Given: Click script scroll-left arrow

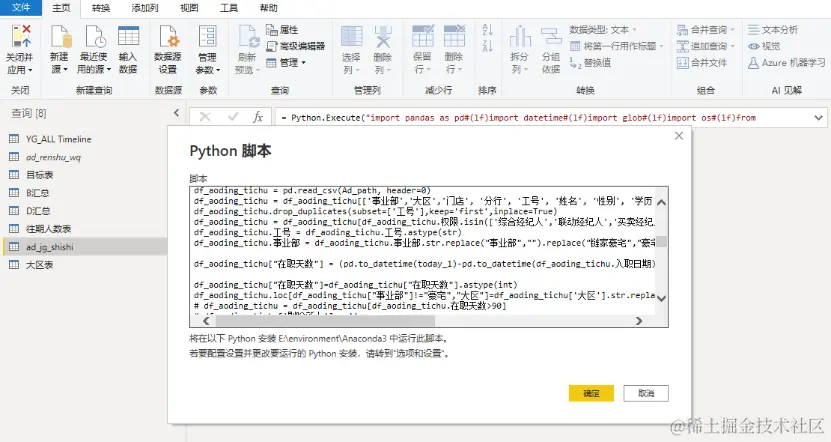Looking at the screenshot, I should point(206,321).
